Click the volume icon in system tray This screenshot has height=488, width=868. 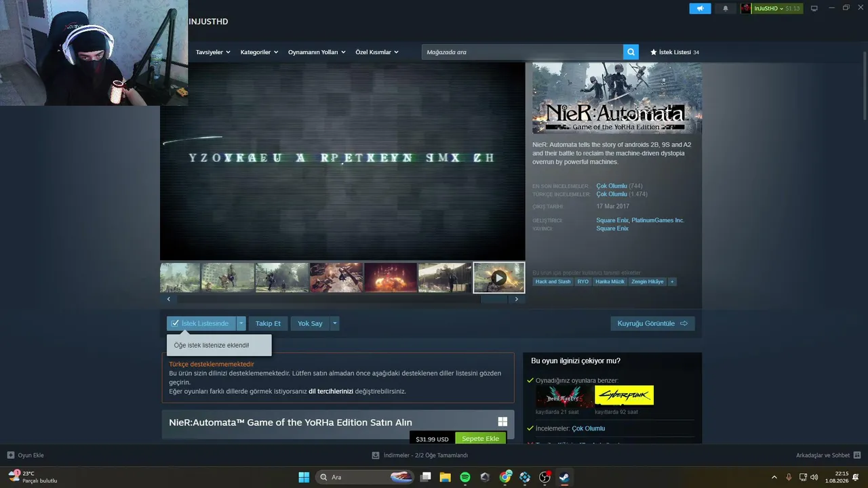[814, 477]
